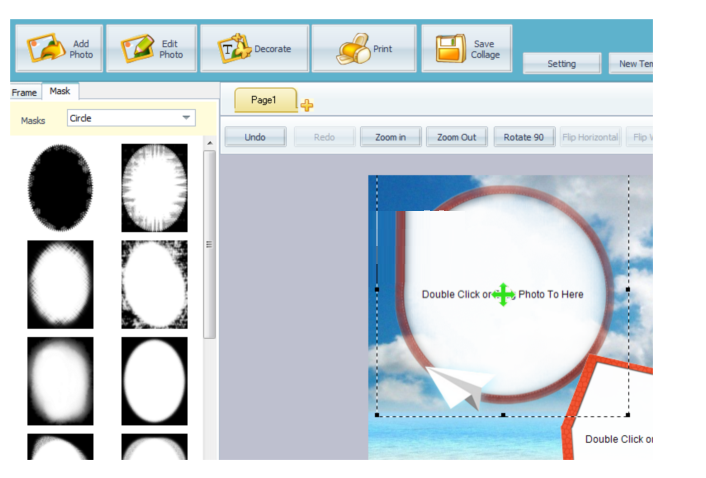Click the New Template button
This screenshot has width=706, height=478.
631,63
